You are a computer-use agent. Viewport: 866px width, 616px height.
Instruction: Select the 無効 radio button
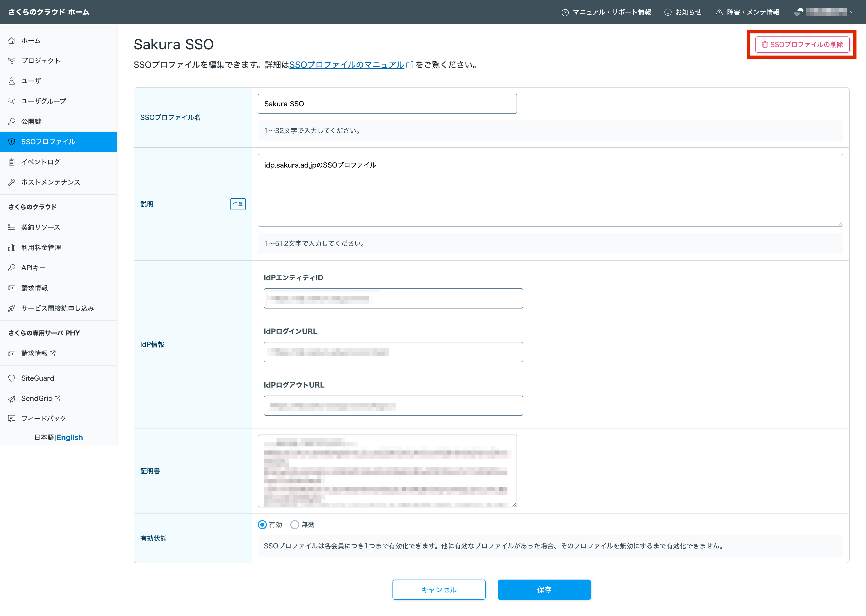tap(294, 525)
